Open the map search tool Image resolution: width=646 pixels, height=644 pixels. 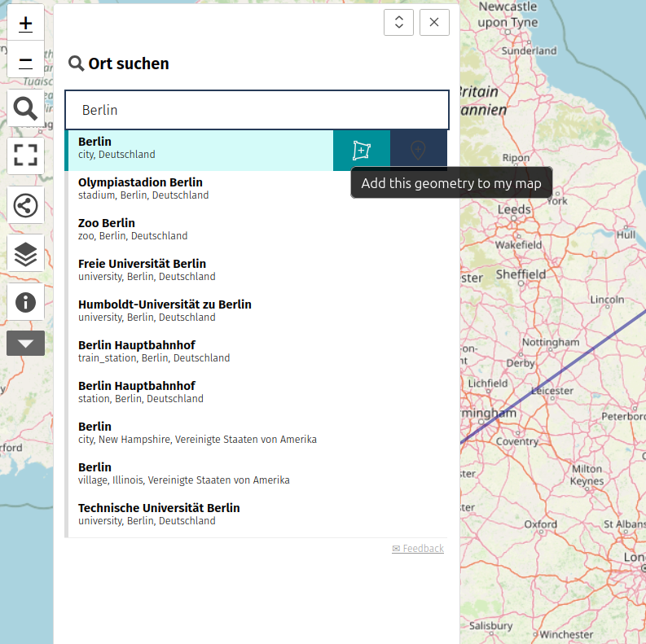pos(26,108)
